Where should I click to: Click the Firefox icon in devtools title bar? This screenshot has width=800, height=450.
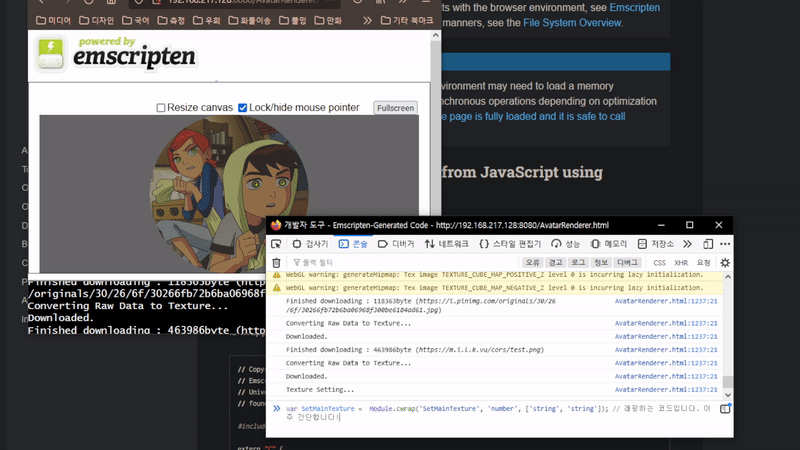[x=276, y=225]
